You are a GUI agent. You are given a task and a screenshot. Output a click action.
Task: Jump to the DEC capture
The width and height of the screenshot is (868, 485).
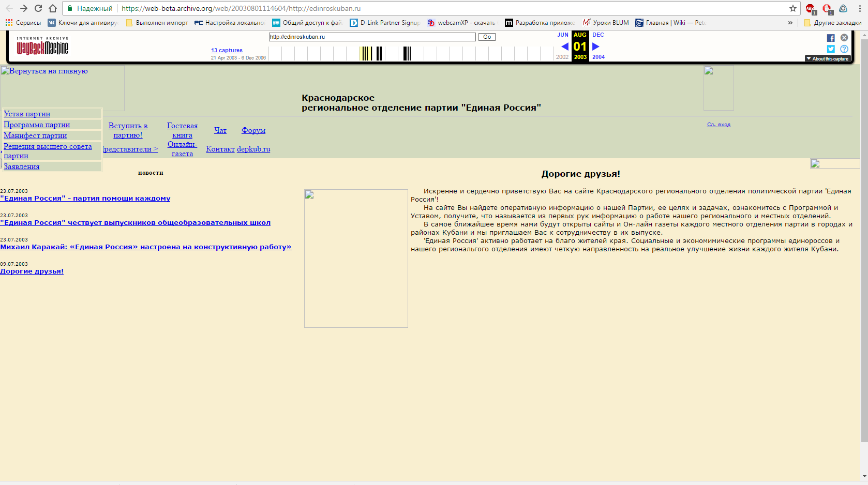click(x=598, y=35)
